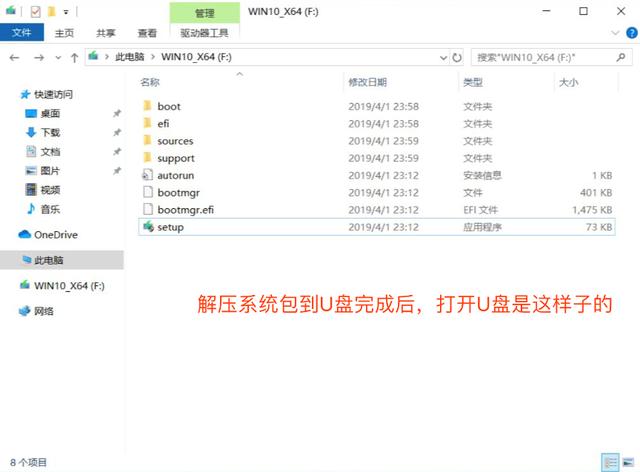The height and width of the screenshot is (472, 640).
Task: Open the quick access toolbar customize dropdown
Action: coord(66,12)
